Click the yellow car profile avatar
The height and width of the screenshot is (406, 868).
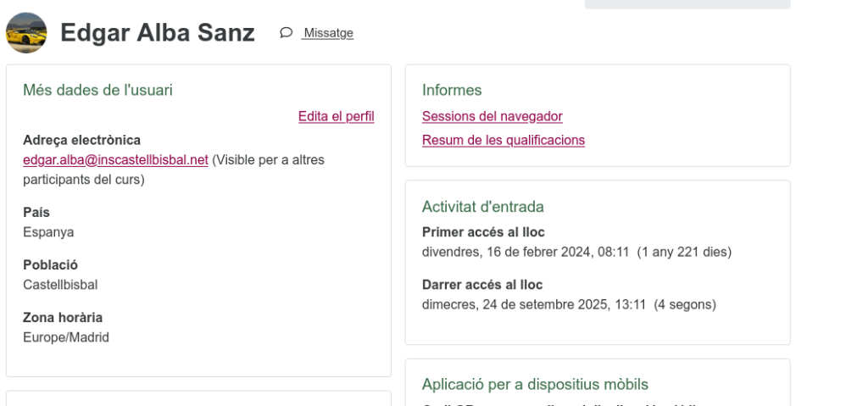(x=26, y=33)
